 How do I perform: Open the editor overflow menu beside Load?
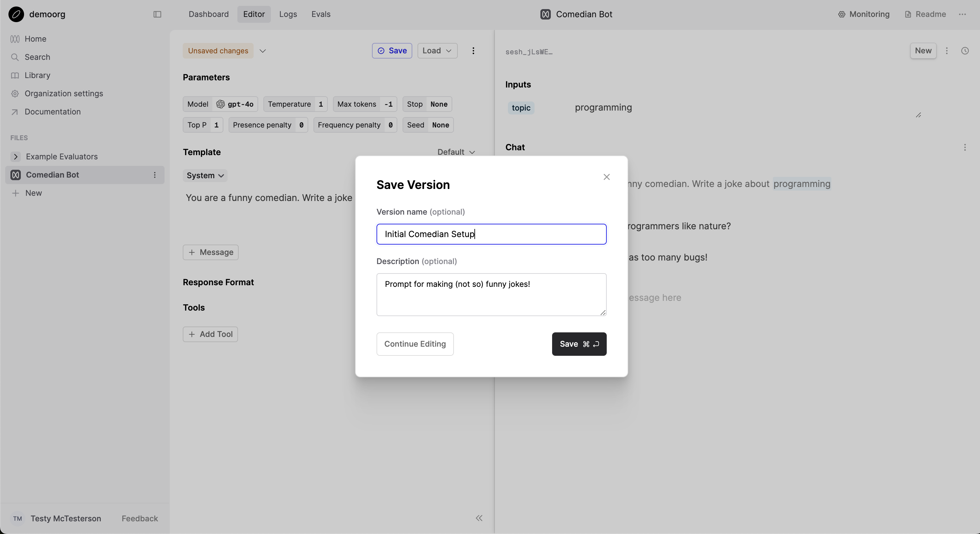pyautogui.click(x=473, y=51)
